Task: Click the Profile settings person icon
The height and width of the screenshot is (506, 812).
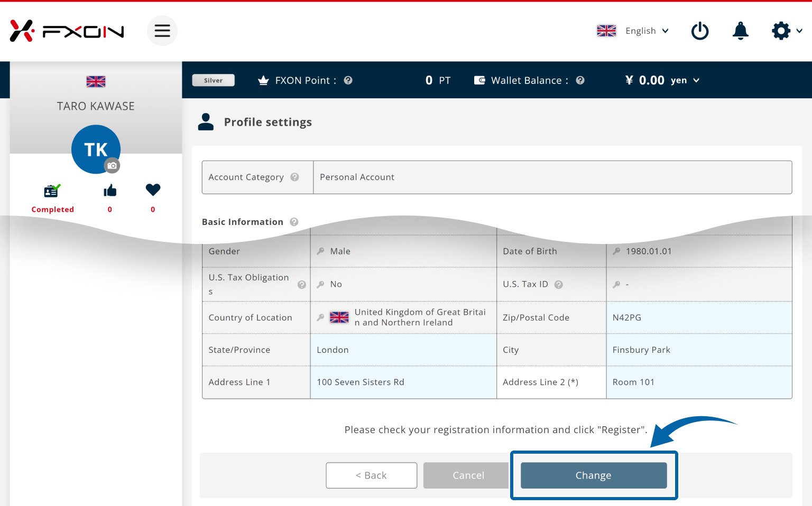Action: point(206,122)
